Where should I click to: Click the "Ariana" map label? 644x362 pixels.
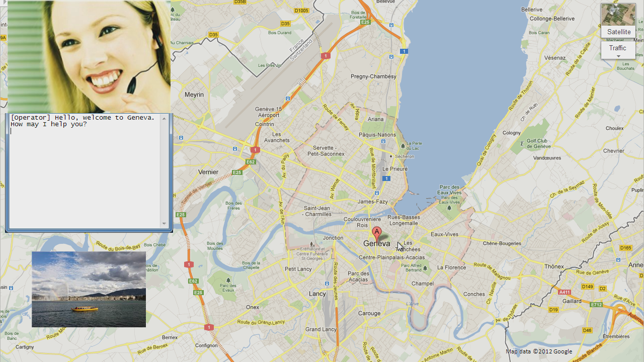376,119
